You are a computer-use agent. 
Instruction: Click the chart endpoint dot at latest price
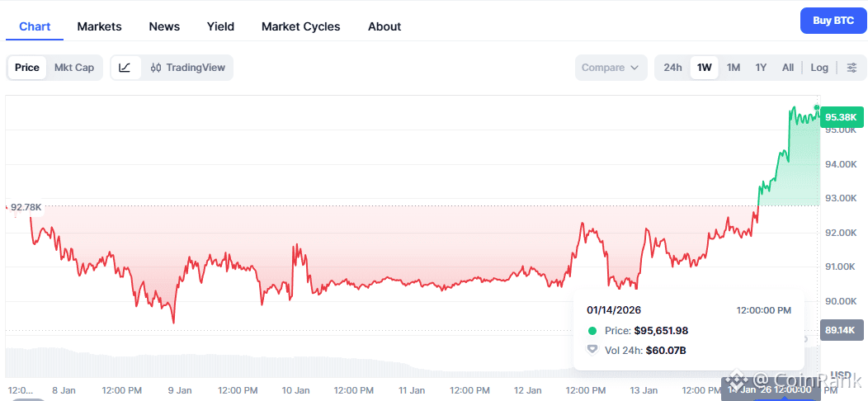tap(817, 108)
